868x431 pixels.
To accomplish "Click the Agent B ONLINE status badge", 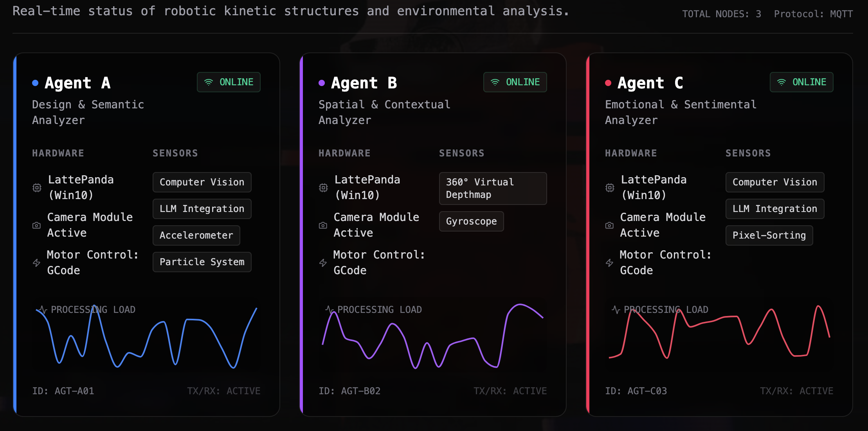I will [x=515, y=82].
